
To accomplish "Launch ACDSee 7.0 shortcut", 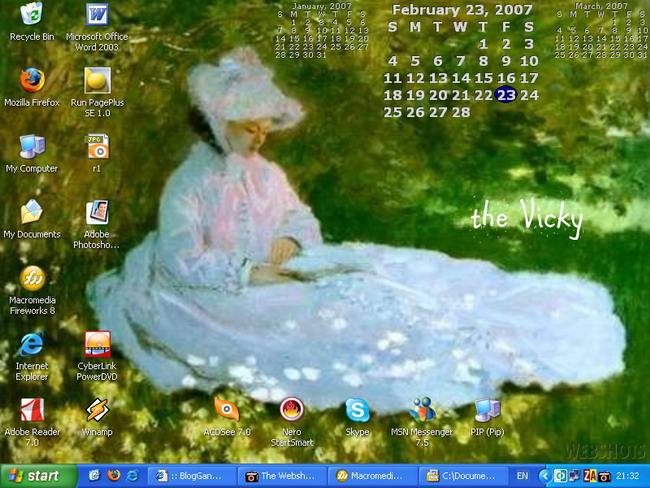I will pos(227,417).
